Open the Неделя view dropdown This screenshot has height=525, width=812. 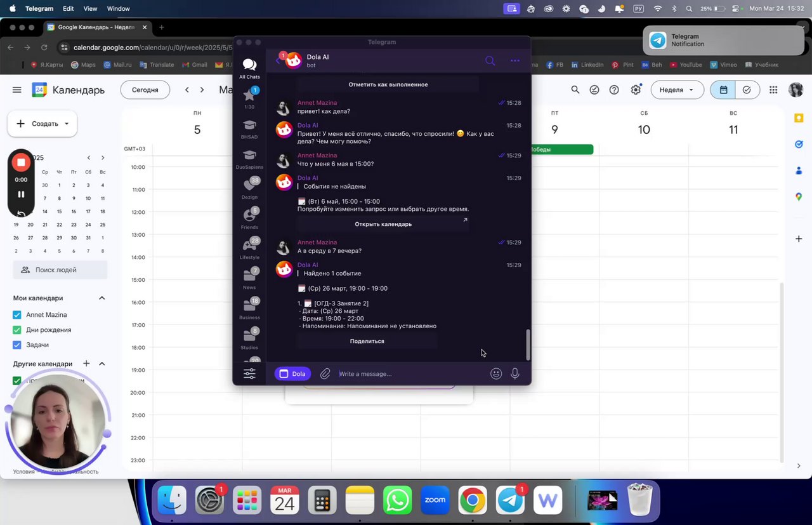coord(677,90)
